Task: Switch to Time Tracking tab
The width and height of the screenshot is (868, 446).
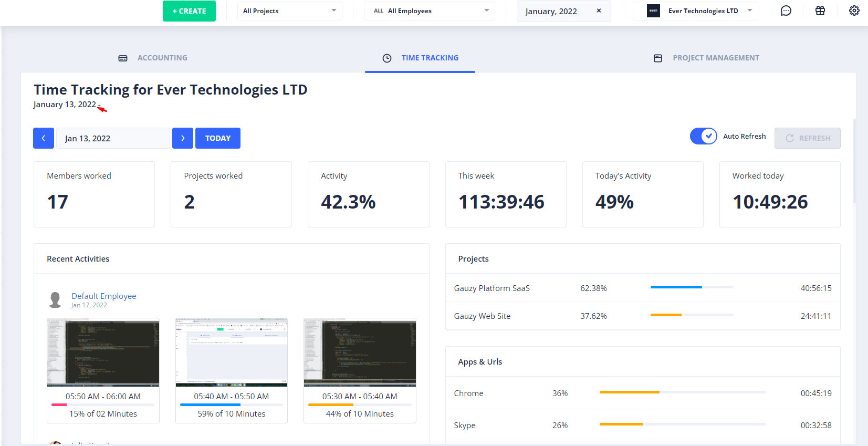Action: click(x=420, y=58)
